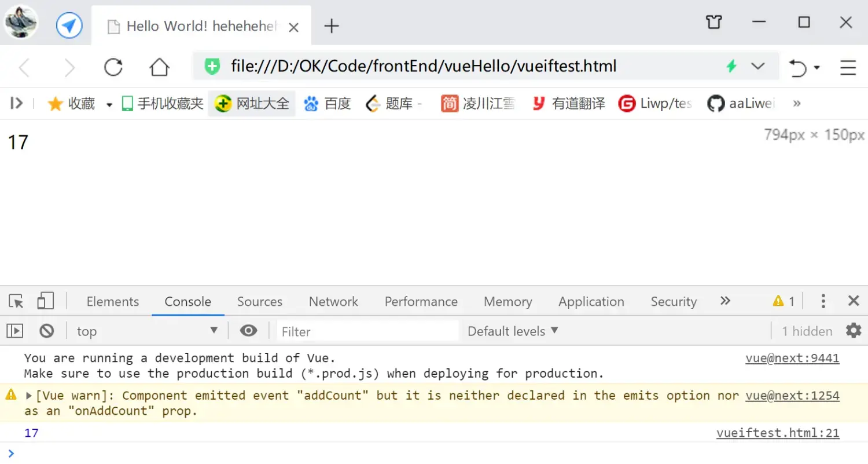
Task: Open the dropdown next to the undo arrow
Action: pyautogui.click(x=817, y=68)
